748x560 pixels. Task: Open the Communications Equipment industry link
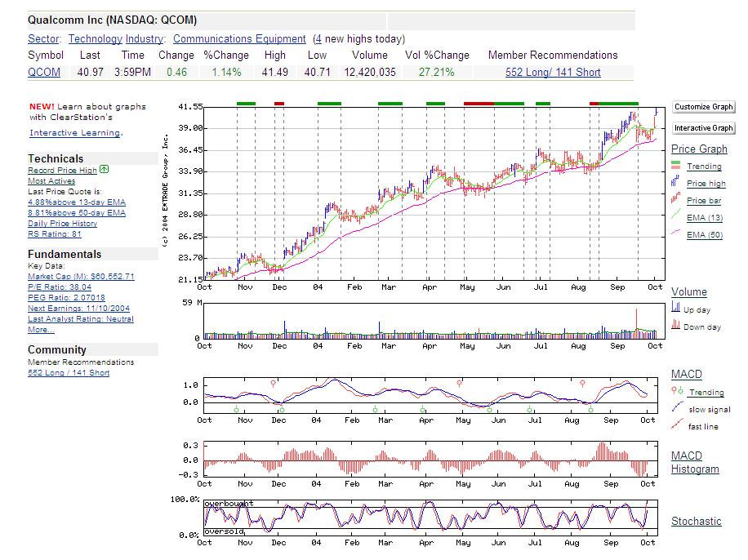point(239,38)
